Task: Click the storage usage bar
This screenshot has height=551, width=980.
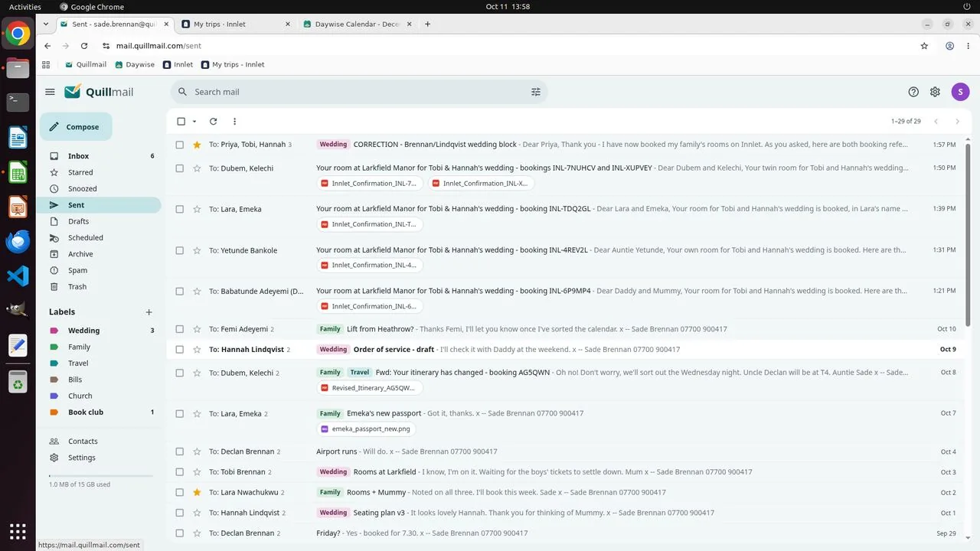Action: (x=100, y=476)
